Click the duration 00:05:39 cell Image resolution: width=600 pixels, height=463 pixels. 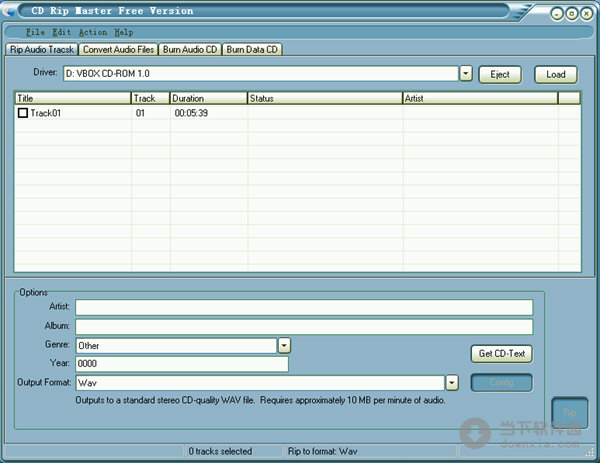pos(191,113)
